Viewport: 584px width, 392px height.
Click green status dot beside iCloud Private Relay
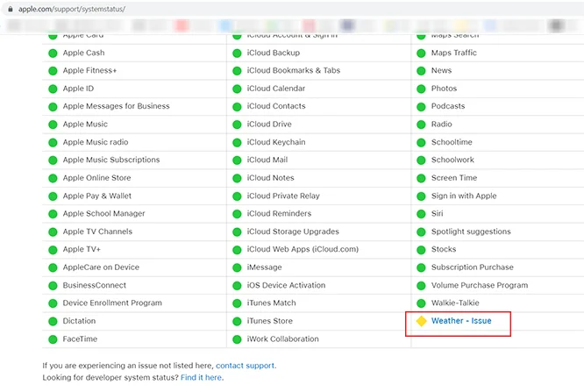click(x=237, y=196)
